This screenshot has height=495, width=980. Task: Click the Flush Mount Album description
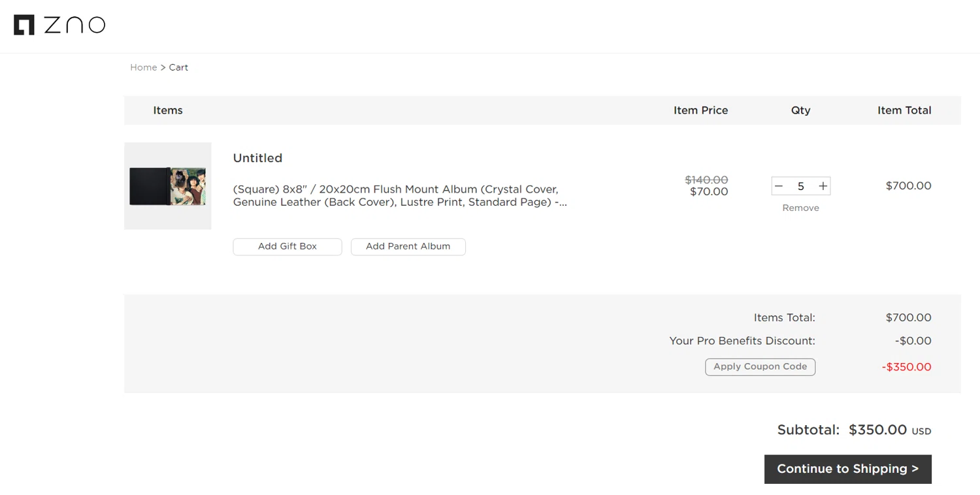pyautogui.click(x=399, y=196)
